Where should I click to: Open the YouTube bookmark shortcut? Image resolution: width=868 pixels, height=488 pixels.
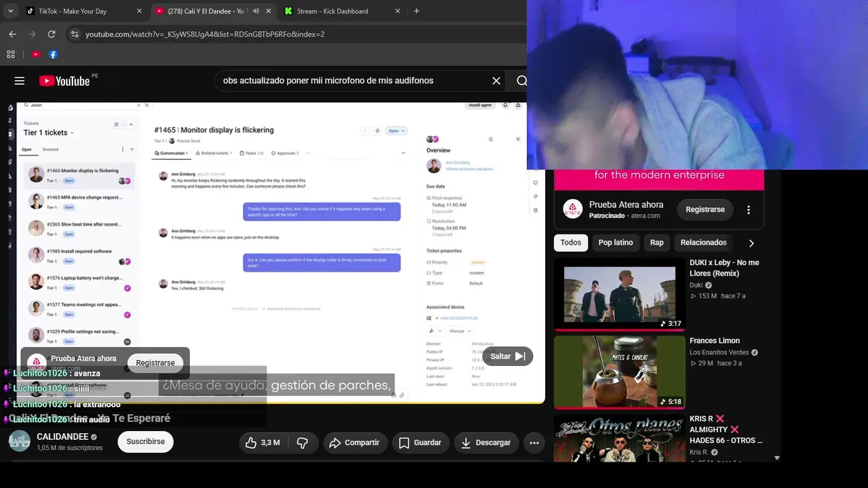(36, 54)
